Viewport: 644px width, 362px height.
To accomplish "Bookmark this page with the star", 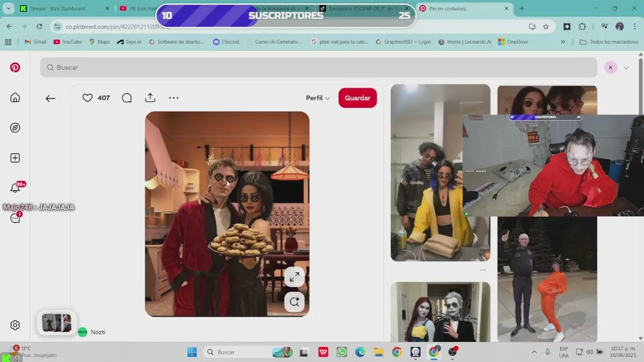I will pyautogui.click(x=546, y=27).
